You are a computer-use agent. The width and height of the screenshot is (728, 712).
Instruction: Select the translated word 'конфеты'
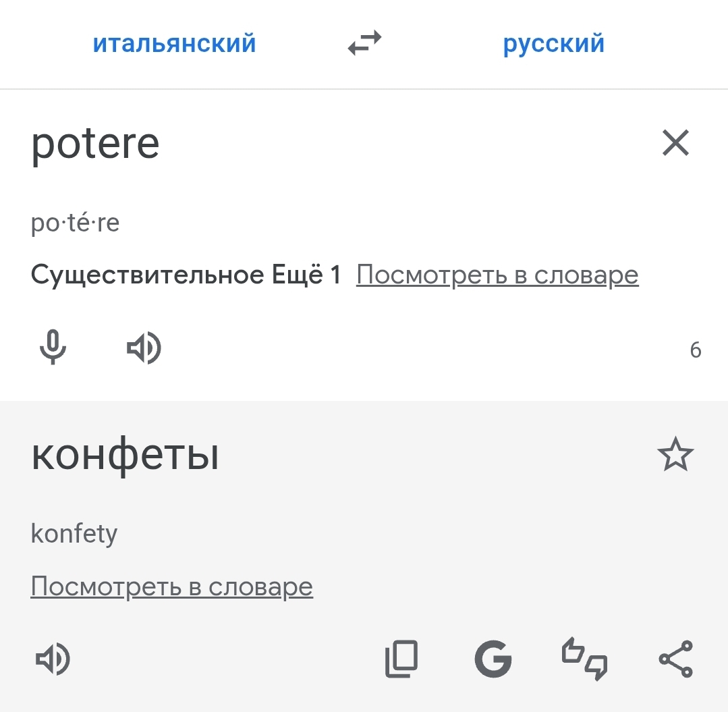click(x=125, y=457)
